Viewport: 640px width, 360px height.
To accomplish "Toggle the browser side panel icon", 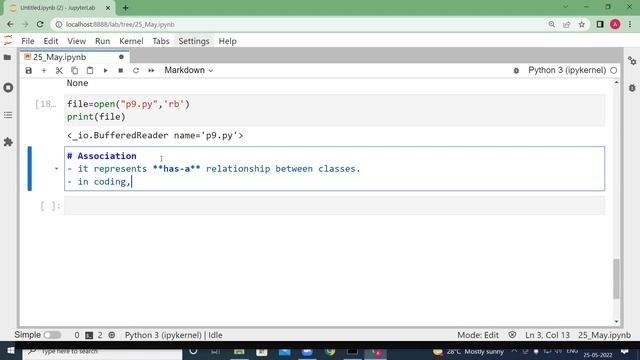I will point(600,24).
